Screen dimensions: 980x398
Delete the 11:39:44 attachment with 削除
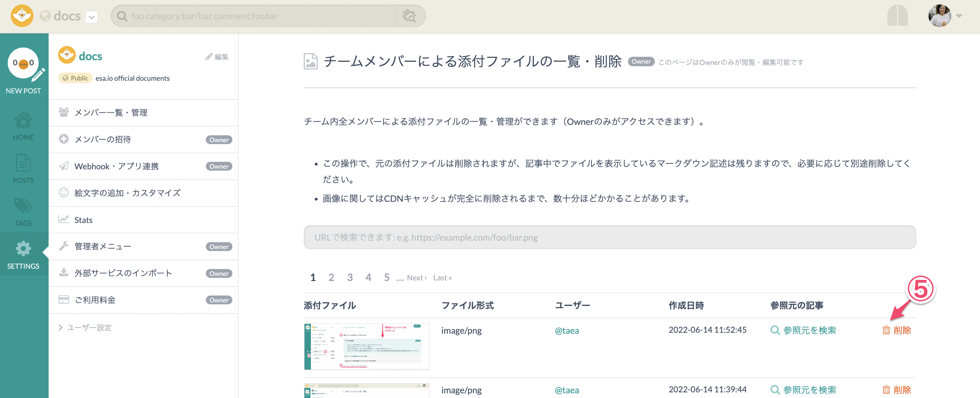(897, 390)
